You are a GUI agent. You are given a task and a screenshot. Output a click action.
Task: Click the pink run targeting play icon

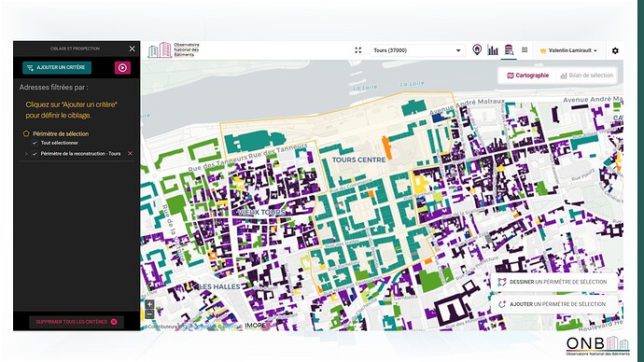[122, 68]
